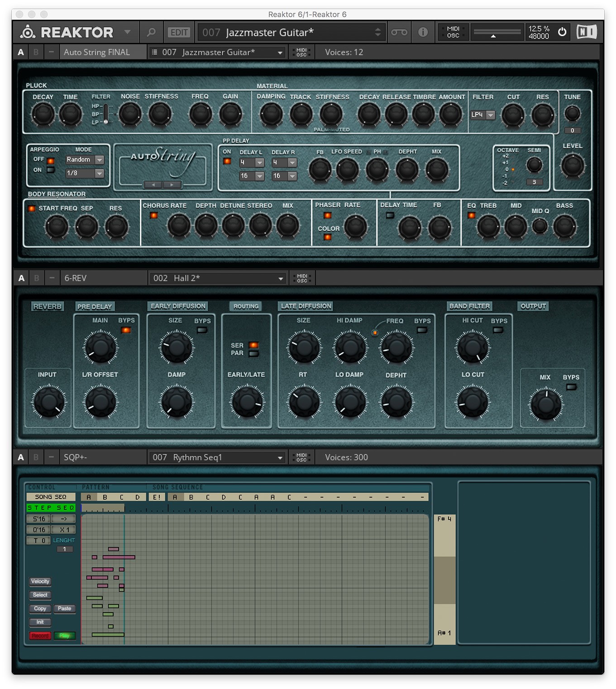Click the connect/link icon in header
The image size is (616, 689).
point(399,32)
